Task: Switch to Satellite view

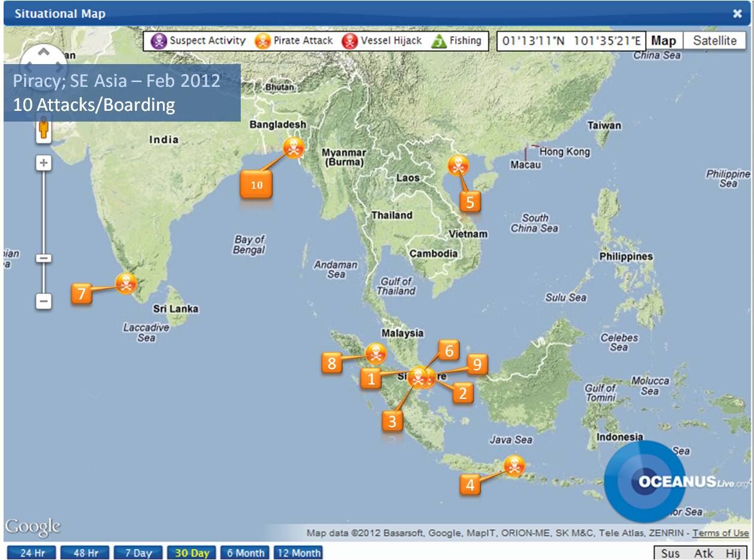Action: point(714,41)
